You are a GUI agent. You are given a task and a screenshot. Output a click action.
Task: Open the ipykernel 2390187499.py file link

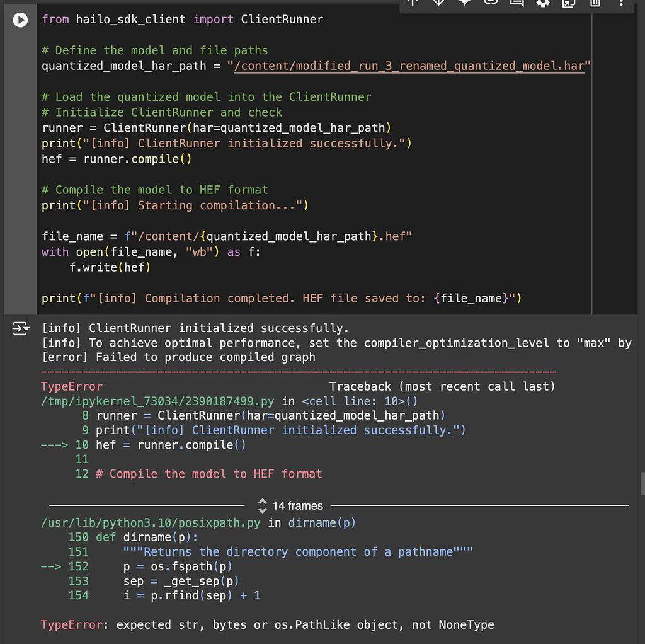click(157, 401)
